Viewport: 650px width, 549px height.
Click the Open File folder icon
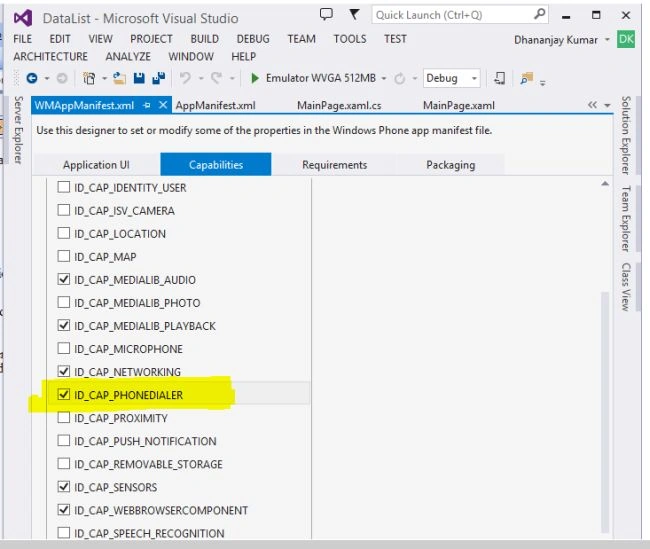pyautogui.click(x=119, y=78)
